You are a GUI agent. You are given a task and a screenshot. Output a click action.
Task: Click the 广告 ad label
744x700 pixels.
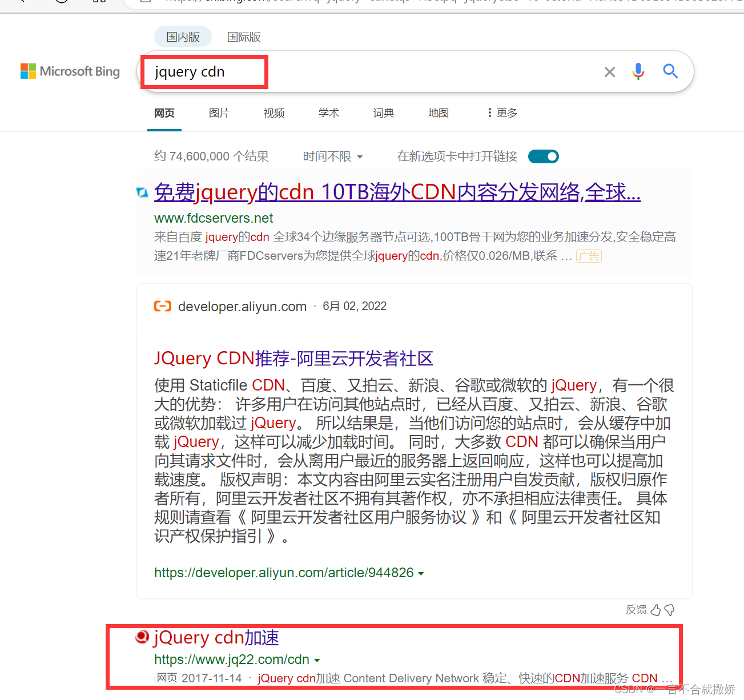pos(589,256)
